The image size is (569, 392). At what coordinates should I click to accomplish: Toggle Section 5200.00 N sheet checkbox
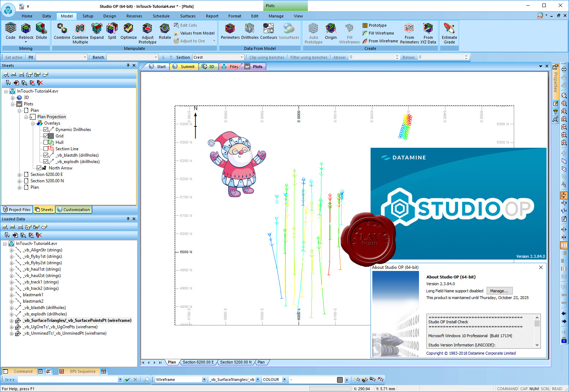(x=26, y=181)
